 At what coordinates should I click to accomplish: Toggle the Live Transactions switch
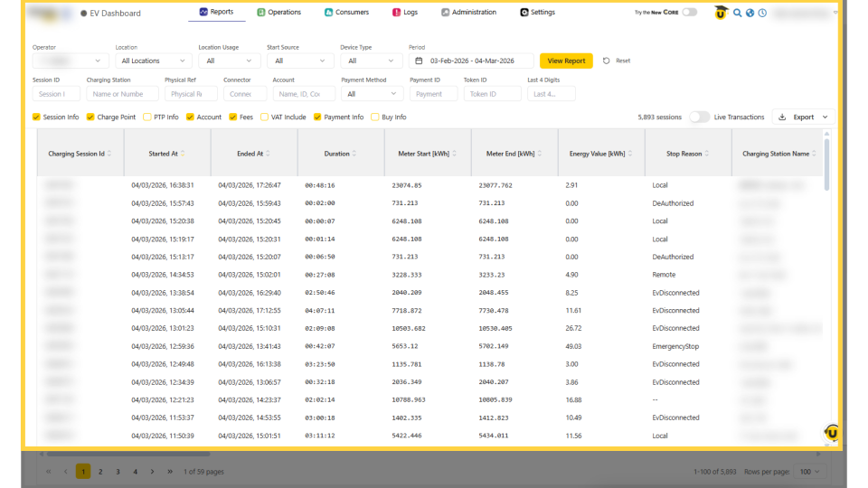coord(698,117)
